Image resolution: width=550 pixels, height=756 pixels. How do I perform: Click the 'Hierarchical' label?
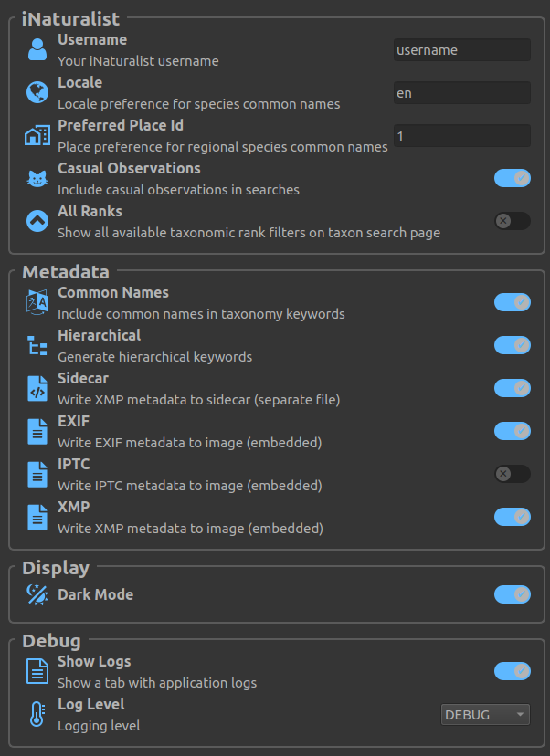tap(100, 336)
